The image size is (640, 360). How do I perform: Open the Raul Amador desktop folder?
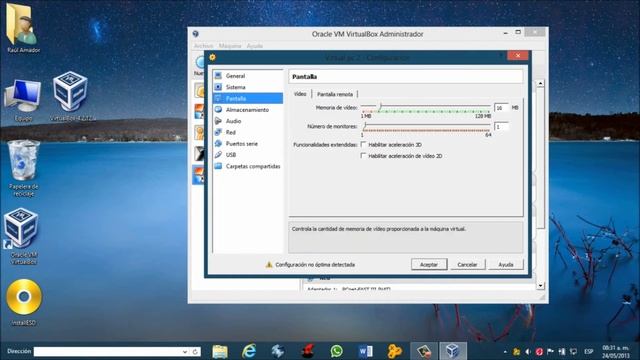(23, 29)
